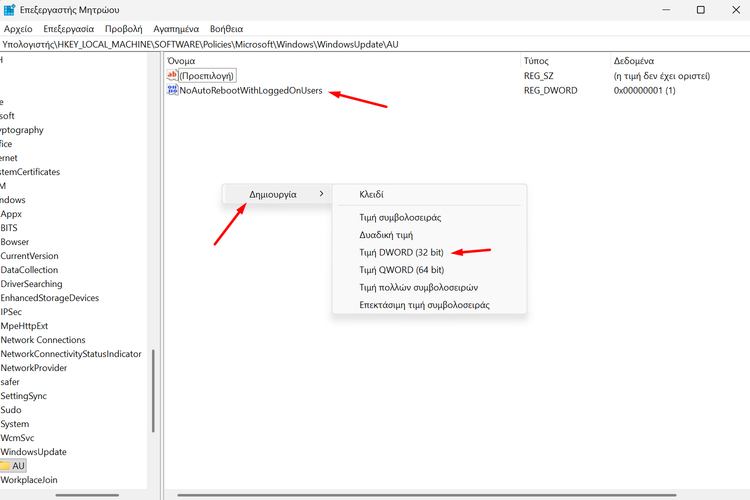Open the Βοήθεια menu
The height and width of the screenshot is (500, 750).
tap(226, 29)
